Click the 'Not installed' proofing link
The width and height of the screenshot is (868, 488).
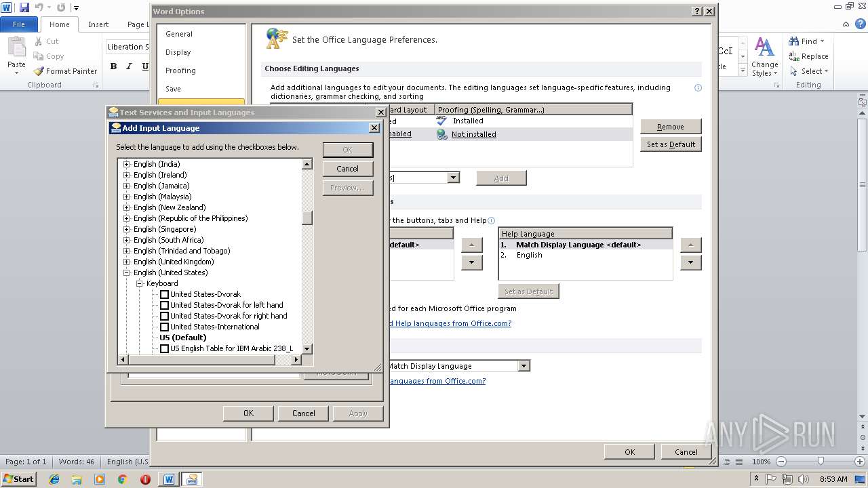coord(473,134)
